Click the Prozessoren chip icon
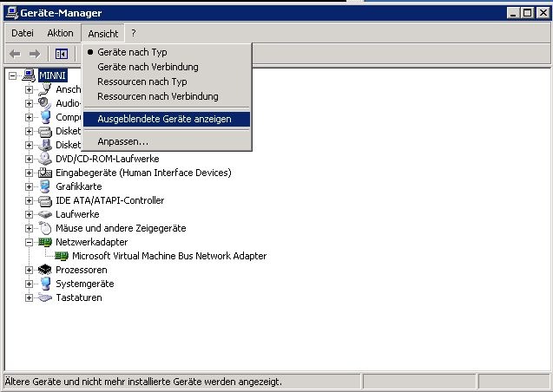The width and height of the screenshot is (553, 392). coord(45,270)
